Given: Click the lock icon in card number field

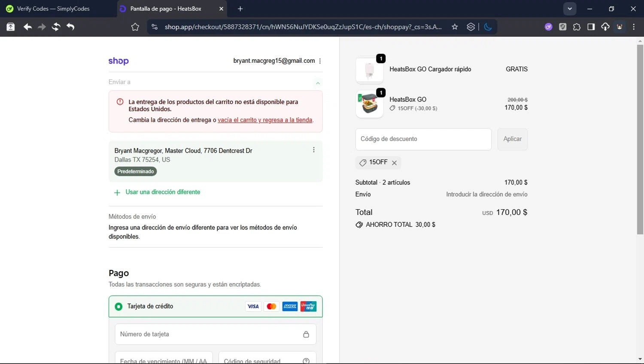Looking at the screenshot, I should 306,334.
